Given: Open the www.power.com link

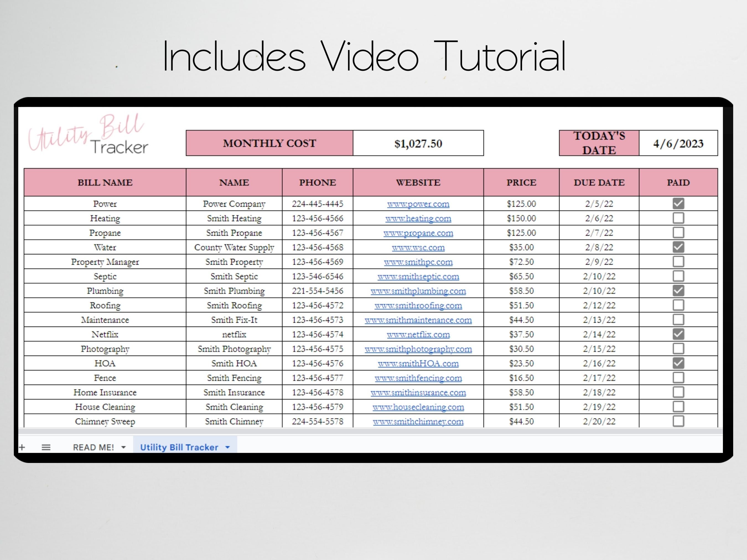Looking at the screenshot, I should click(418, 204).
